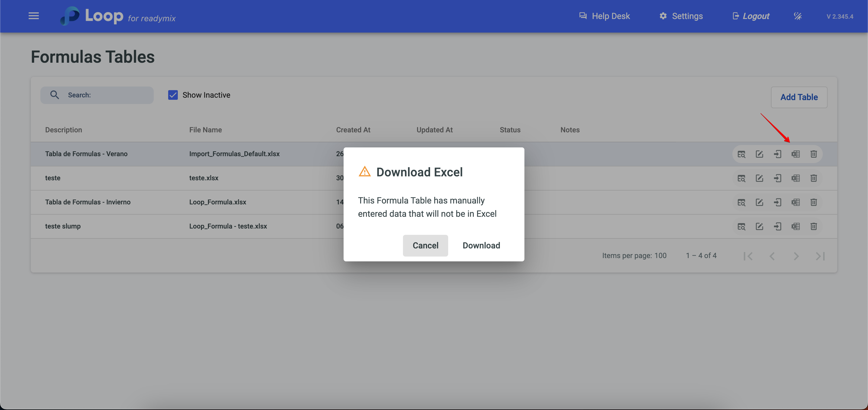
Task: Open Items per page dropdown
Action: pyautogui.click(x=660, y=256)
